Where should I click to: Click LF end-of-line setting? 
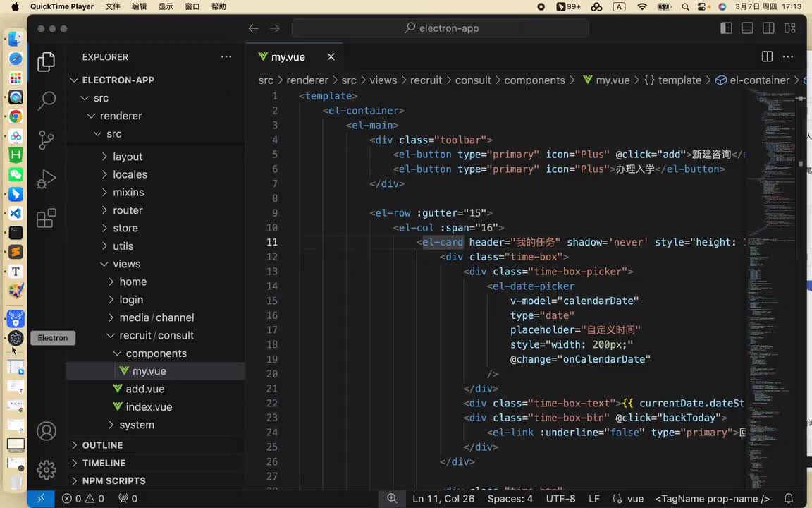tap(594, 499)
